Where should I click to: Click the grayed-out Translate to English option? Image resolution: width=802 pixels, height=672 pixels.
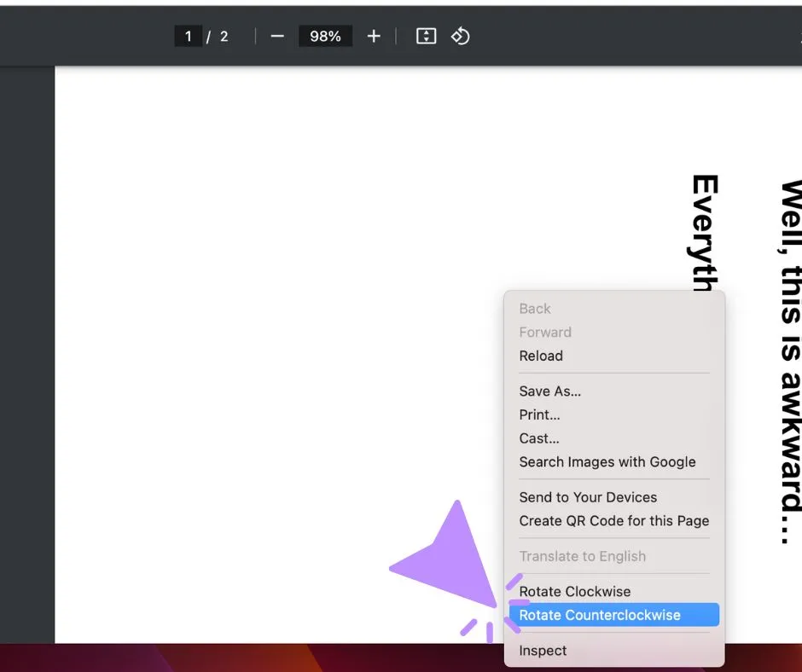click(x=582, y=556)
